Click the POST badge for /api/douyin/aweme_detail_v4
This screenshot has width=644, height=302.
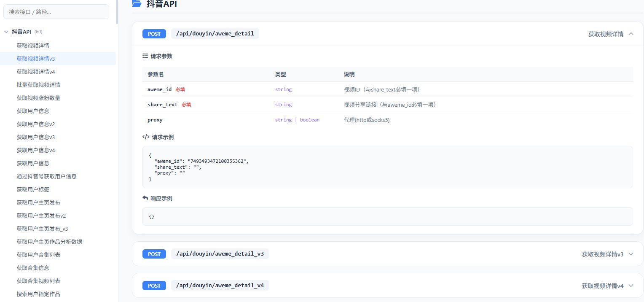[x=154, y=286]
